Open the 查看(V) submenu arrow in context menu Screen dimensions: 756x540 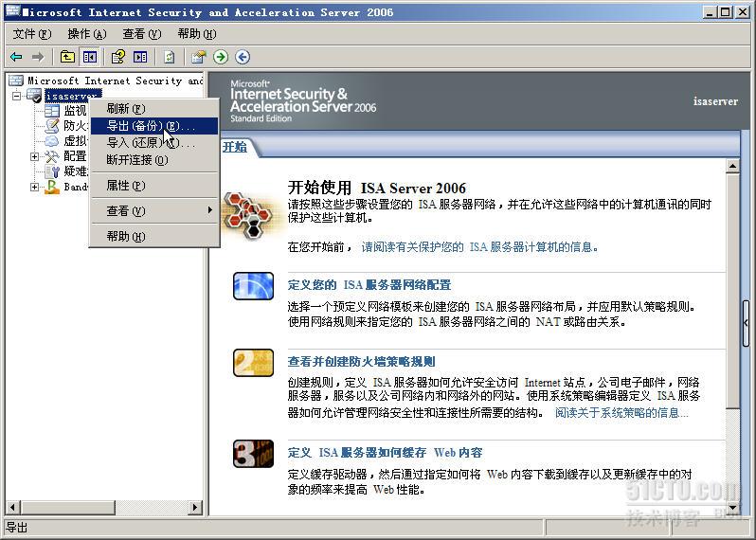pos(209,209)
